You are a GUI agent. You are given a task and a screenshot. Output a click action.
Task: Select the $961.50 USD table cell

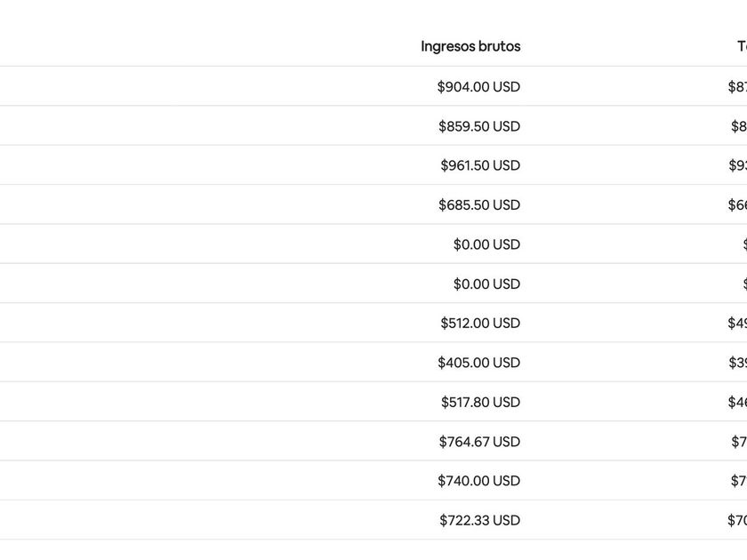480,165
